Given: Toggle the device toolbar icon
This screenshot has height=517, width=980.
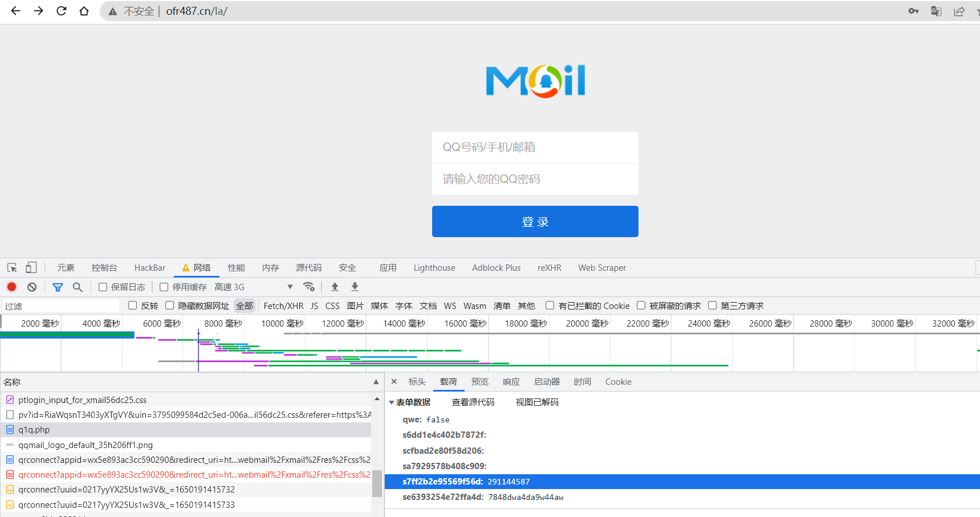Looking at the screenshot, I should point(31,268).
